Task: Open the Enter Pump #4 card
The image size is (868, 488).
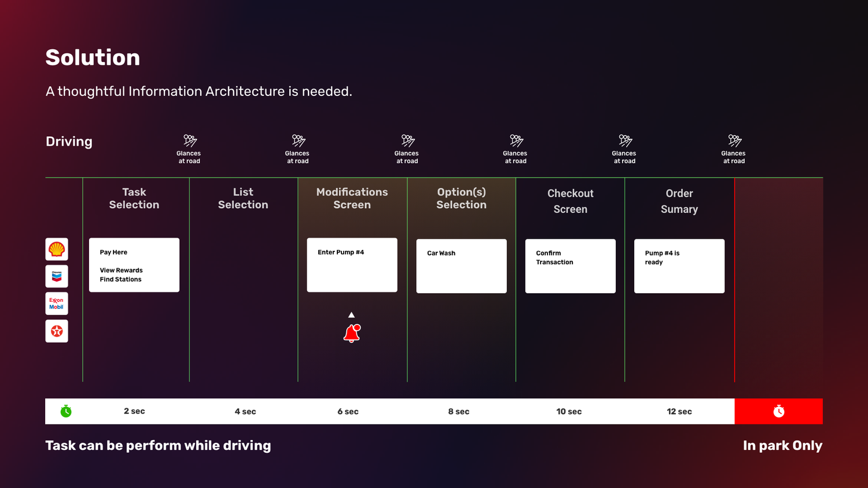Action: [x=352, y=265]
